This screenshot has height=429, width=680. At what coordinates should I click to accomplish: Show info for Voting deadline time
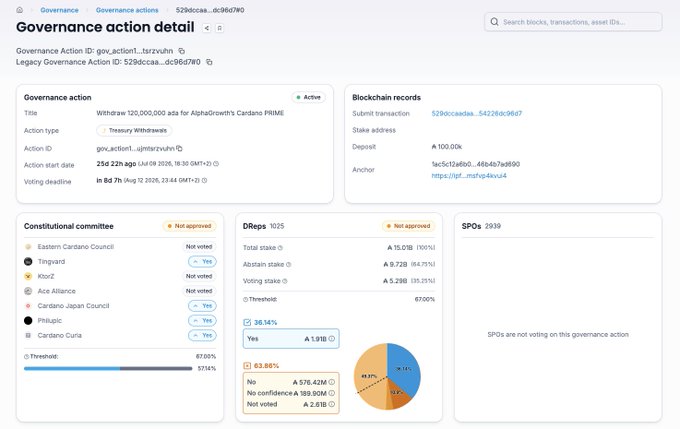tap(204, 180)
